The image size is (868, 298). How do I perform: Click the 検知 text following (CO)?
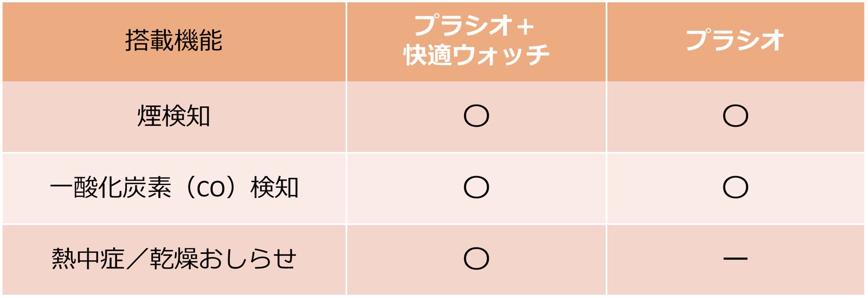tap(274, 187)
